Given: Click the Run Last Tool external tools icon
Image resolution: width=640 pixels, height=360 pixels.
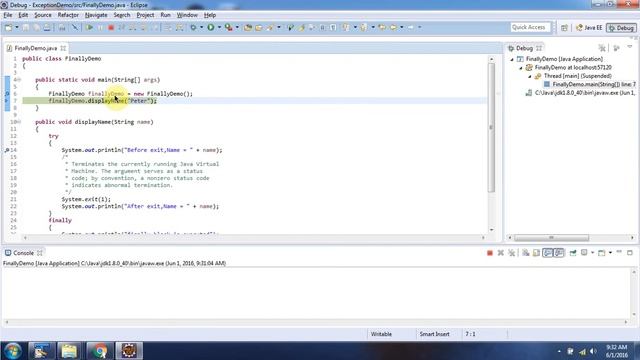Looking at the screenshot, I should tap(229, 27).
